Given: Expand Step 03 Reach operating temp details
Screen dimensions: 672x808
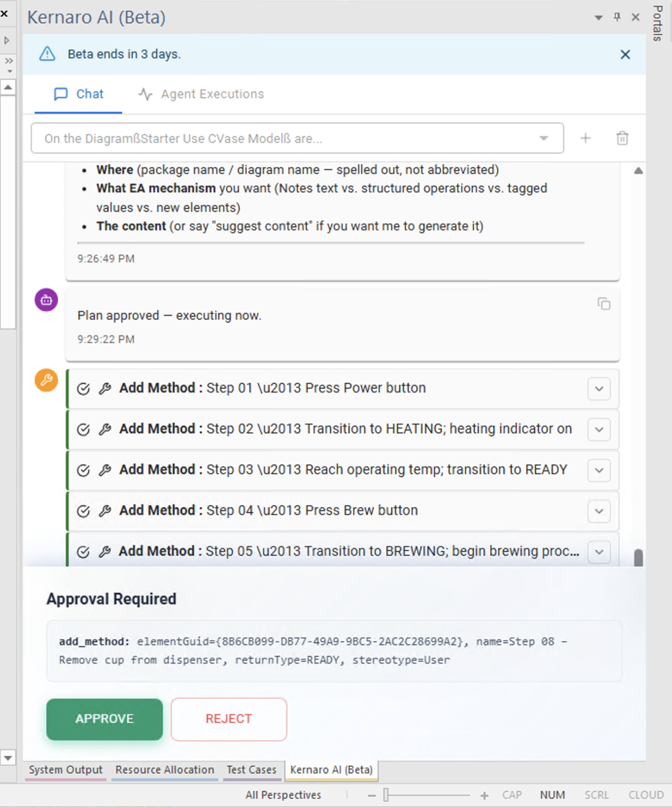Looking at the screenshot, I should coord(599,470).
